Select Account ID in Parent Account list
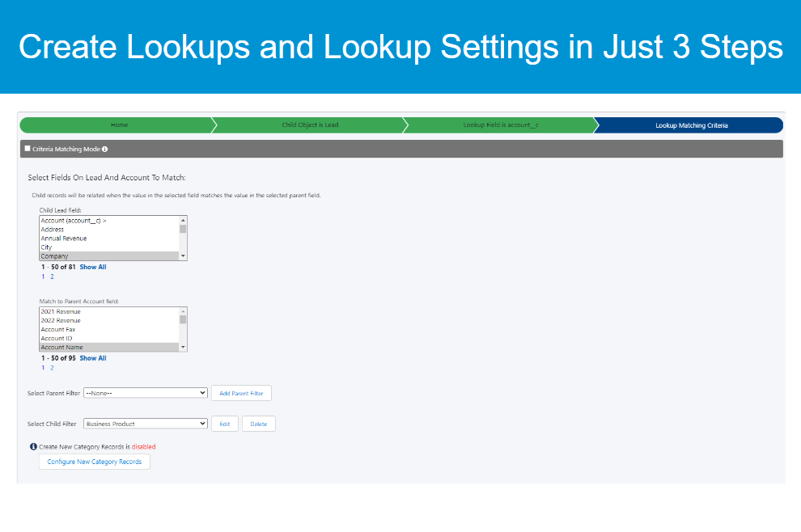 (109, 339)
